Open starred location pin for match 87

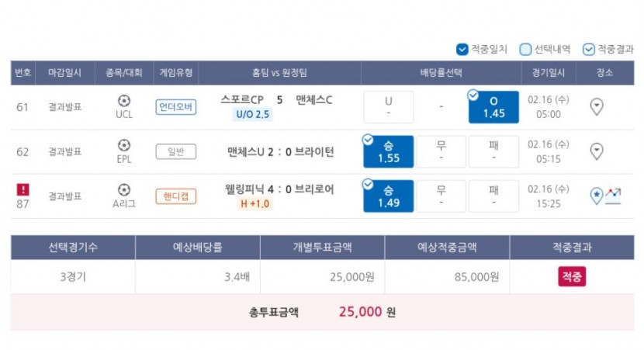[x=597, y=196]
